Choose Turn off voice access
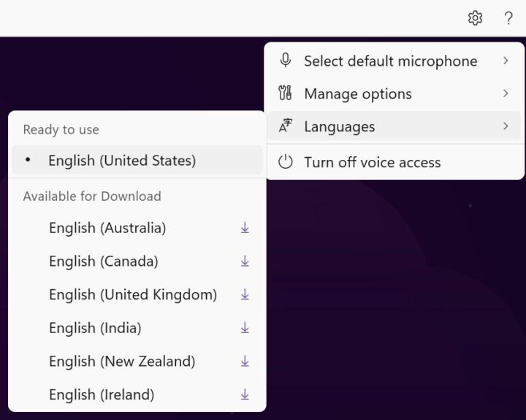This screenshot has width=526, height=420. 394,162
